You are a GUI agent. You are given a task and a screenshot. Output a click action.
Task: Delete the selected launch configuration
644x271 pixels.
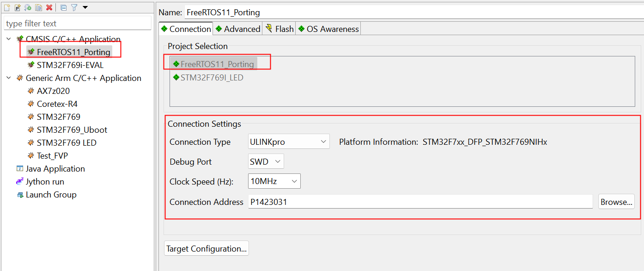[49, 7]
